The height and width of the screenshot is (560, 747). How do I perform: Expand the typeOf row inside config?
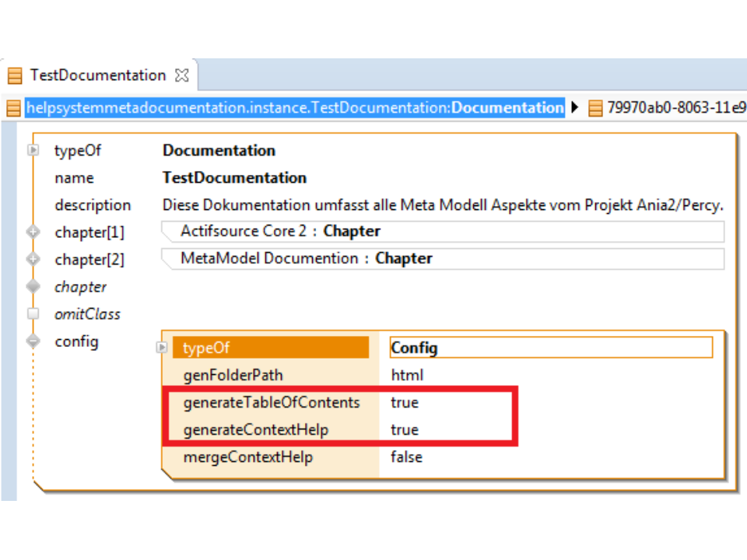click(x=162, y=348)
